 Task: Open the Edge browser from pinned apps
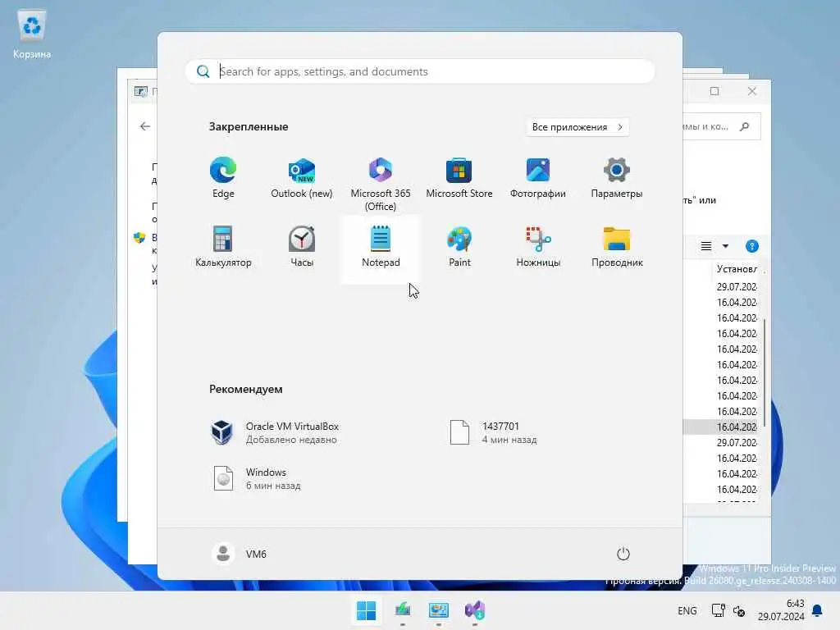(223, 179)
